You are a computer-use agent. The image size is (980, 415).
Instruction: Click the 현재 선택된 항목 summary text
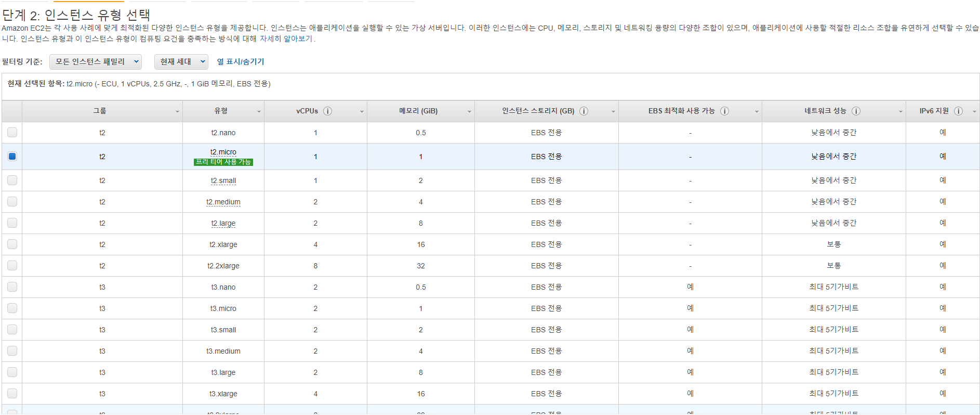point(139,84)
